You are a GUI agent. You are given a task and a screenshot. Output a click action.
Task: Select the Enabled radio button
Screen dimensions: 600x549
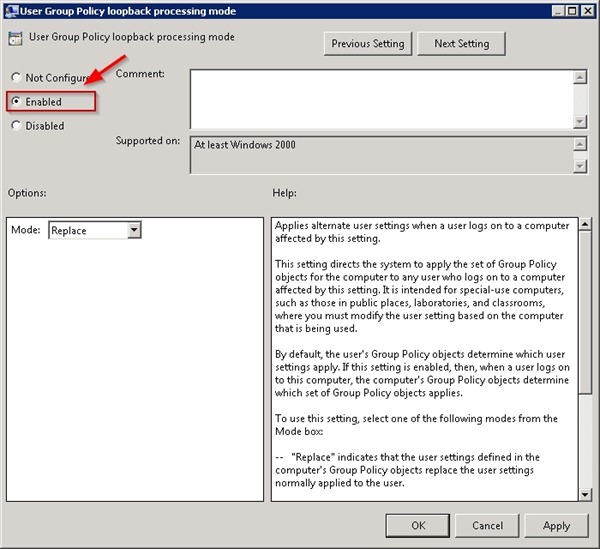pyautogui.click(x=16, y=102)
